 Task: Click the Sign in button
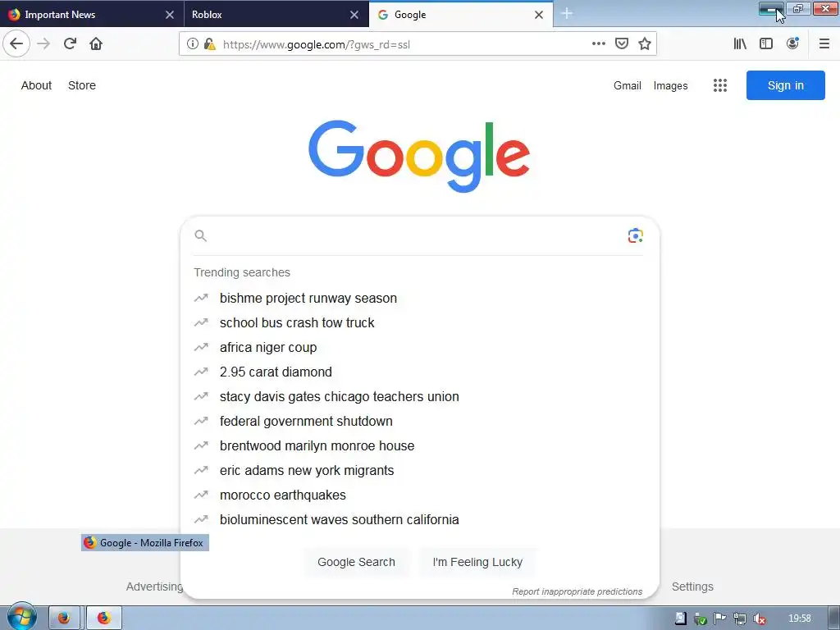785,85
